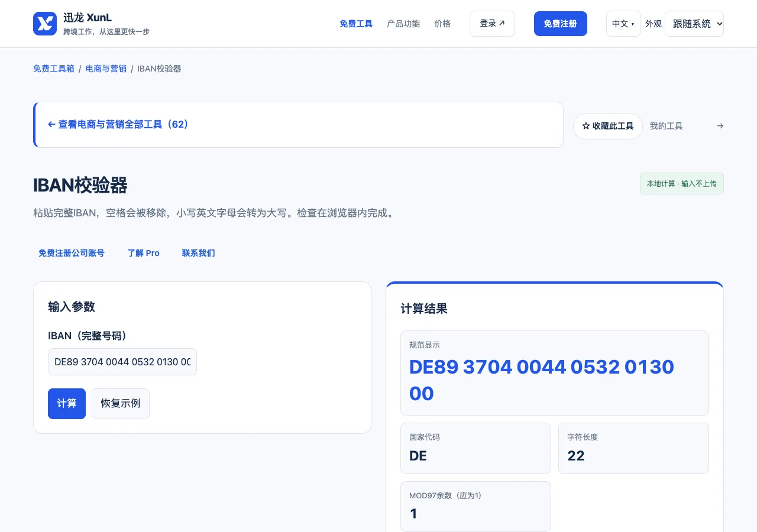
Task: Click the XunL logo icon
Action: click(x=45, y=24)
